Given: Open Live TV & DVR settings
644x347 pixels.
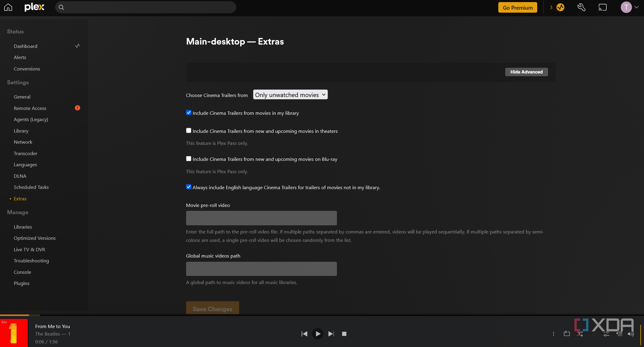Looking at the screenshot, I should point(30,249).
